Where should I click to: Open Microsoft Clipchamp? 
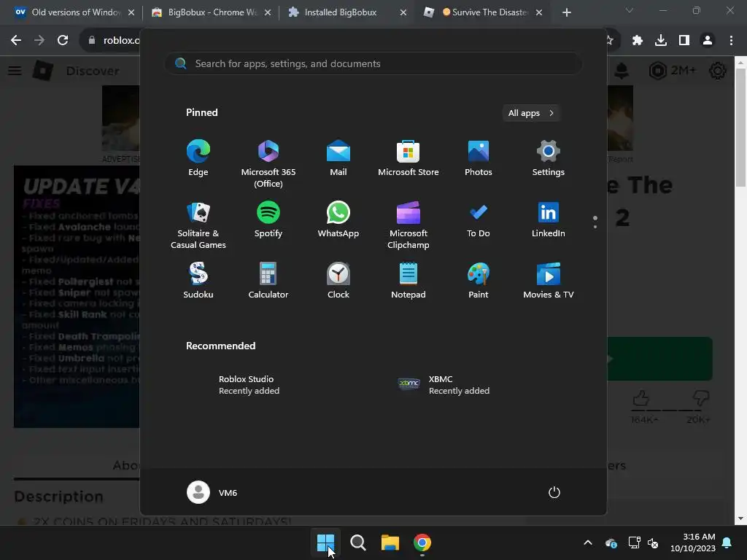pos(409,225)
